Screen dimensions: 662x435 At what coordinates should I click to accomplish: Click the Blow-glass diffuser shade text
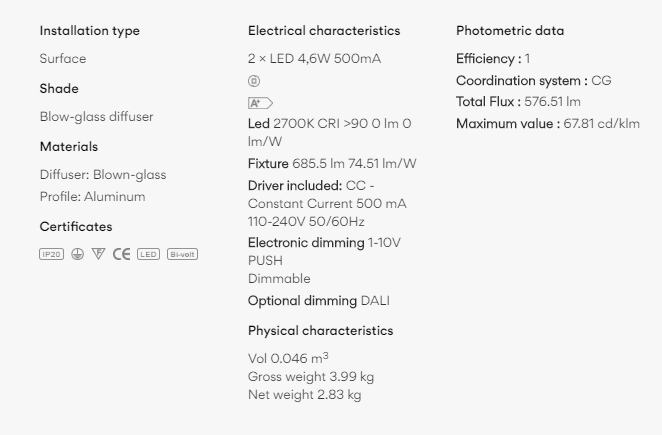coord(96,117)
